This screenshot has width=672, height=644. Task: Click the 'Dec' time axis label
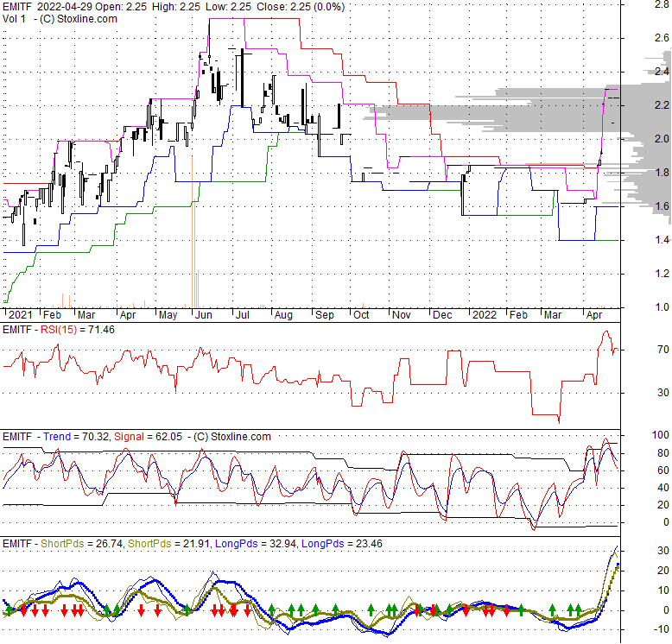tap(442, 315)
